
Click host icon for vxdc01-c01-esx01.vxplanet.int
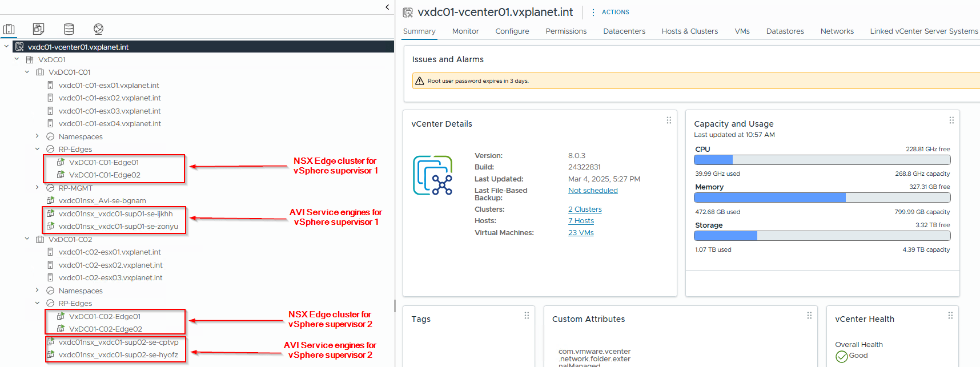coord(50,85)
